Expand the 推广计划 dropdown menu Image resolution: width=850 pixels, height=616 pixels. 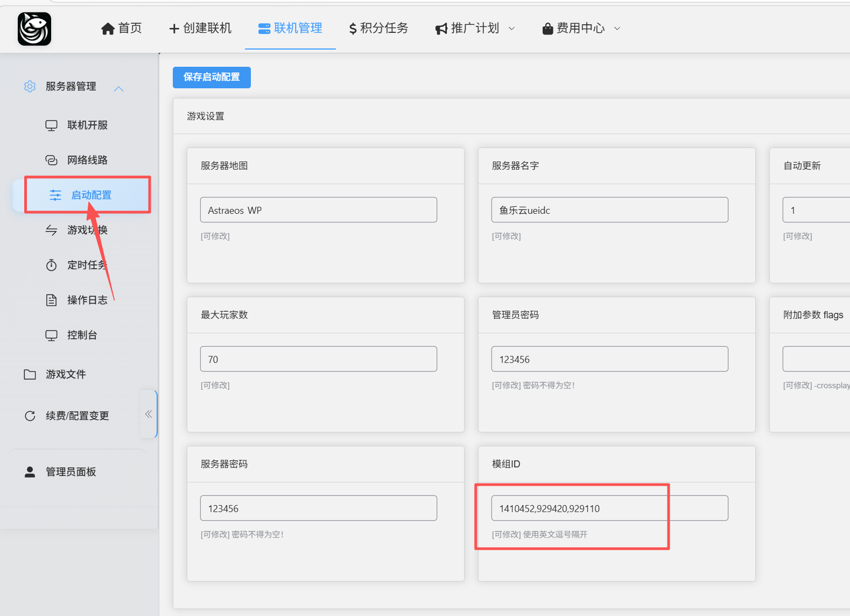[511, 29]
